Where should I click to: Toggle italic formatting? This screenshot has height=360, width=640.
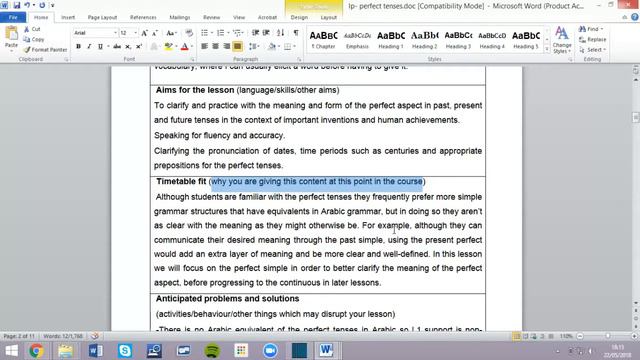pos(89,47)
